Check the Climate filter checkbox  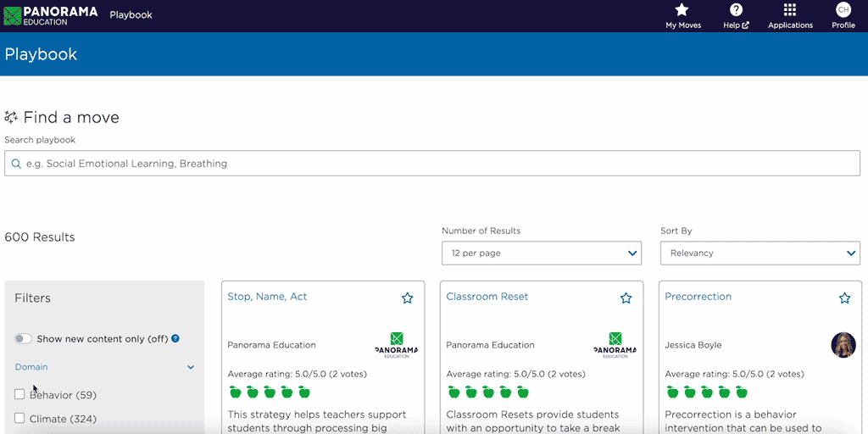[19, 418]
